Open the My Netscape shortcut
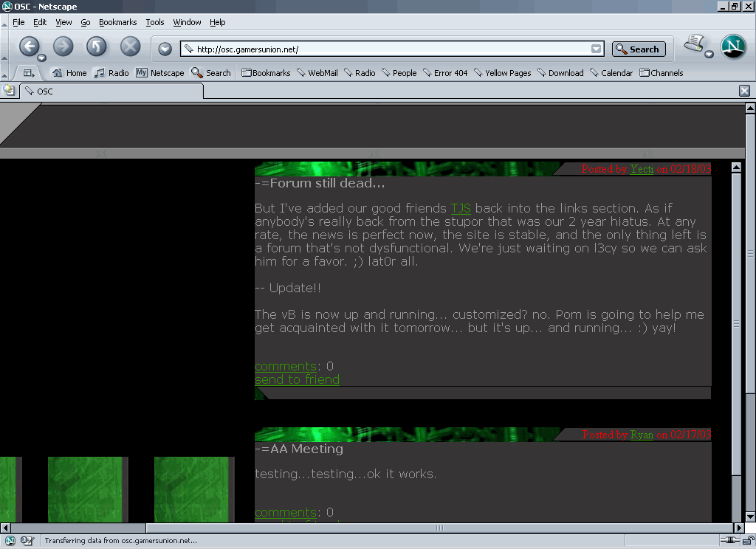This screenshot has height=549, width=756. [160, 73]
